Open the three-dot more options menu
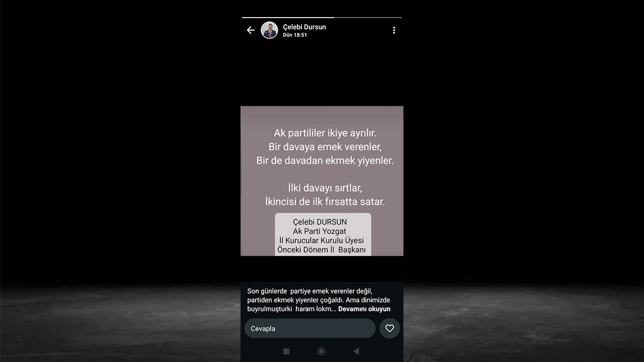 coord(394,30)
